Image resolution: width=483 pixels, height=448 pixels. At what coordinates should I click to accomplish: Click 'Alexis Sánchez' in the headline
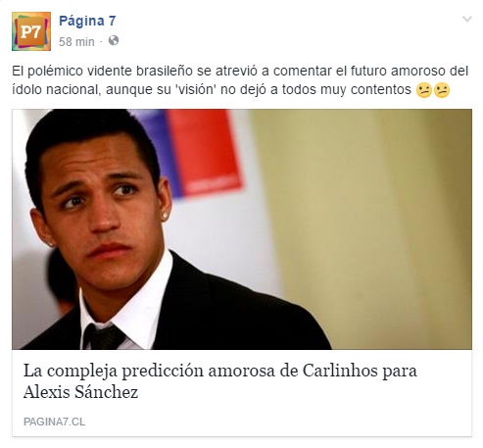click(x=80, y=392)
